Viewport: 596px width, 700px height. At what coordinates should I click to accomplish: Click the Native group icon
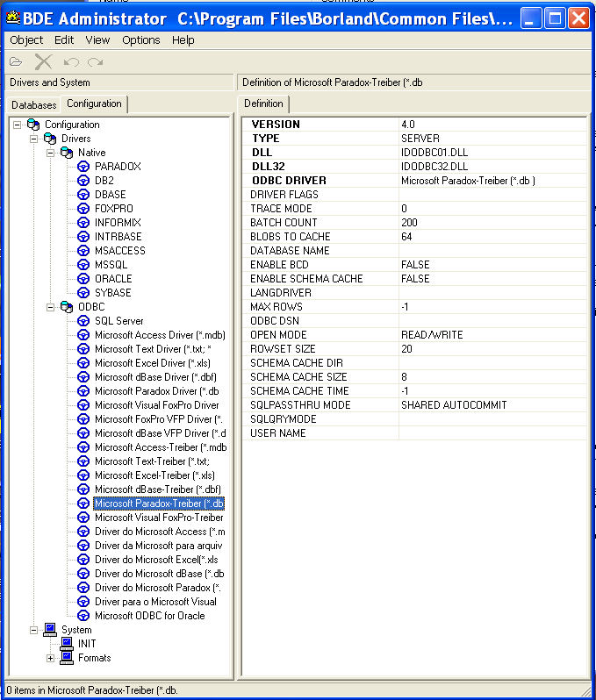coord(67,153)
